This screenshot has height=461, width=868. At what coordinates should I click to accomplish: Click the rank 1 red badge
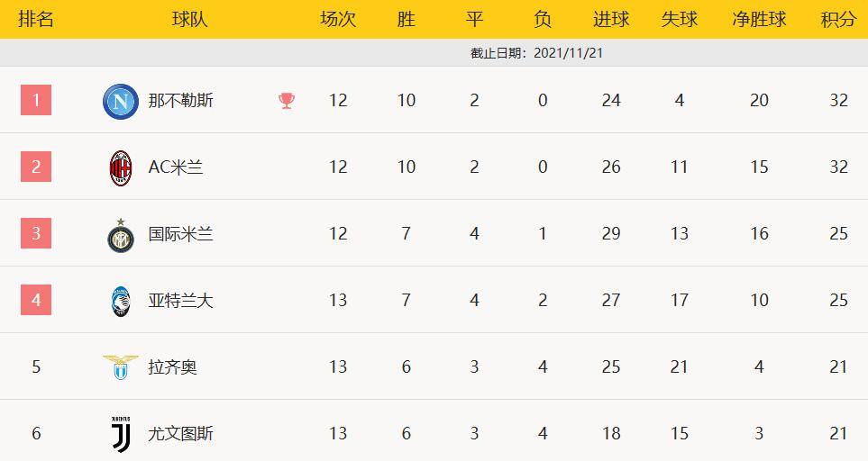point(36,100)
